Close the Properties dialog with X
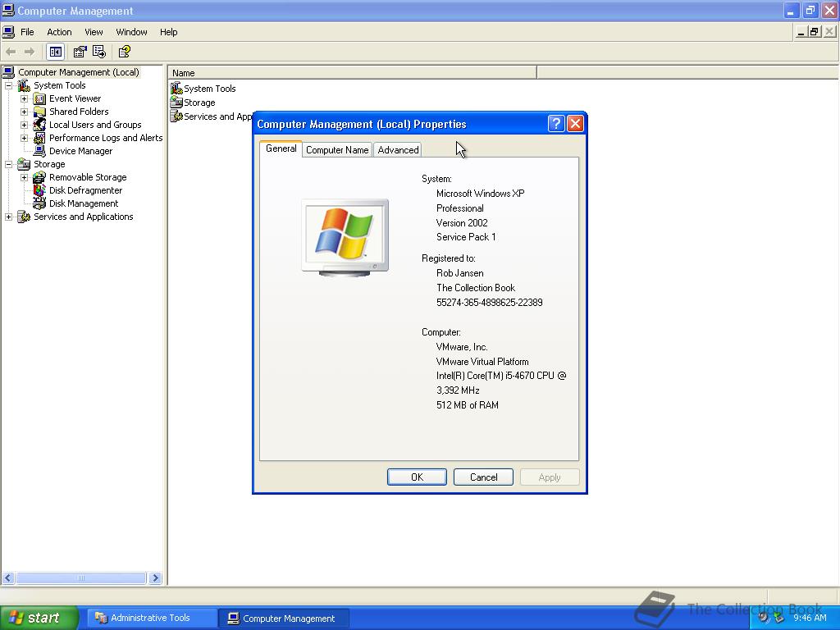 (x=575, y=124)
